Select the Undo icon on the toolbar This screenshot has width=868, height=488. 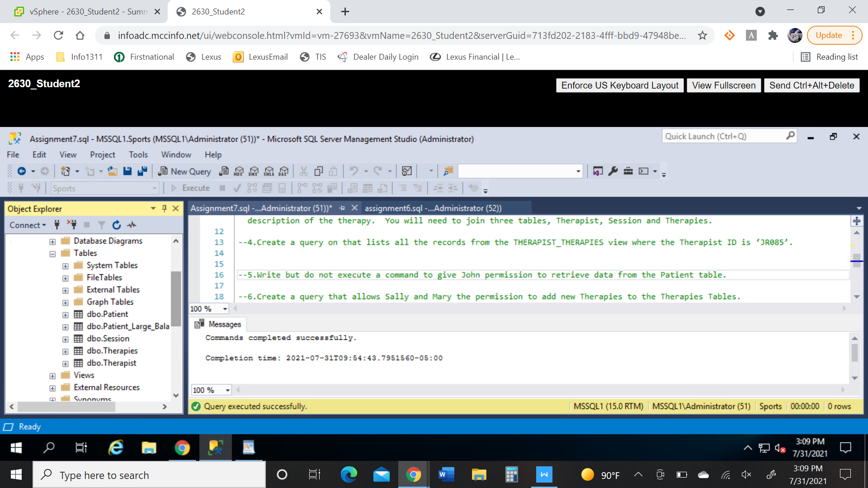pyautogui.click(x=354, y=171)
